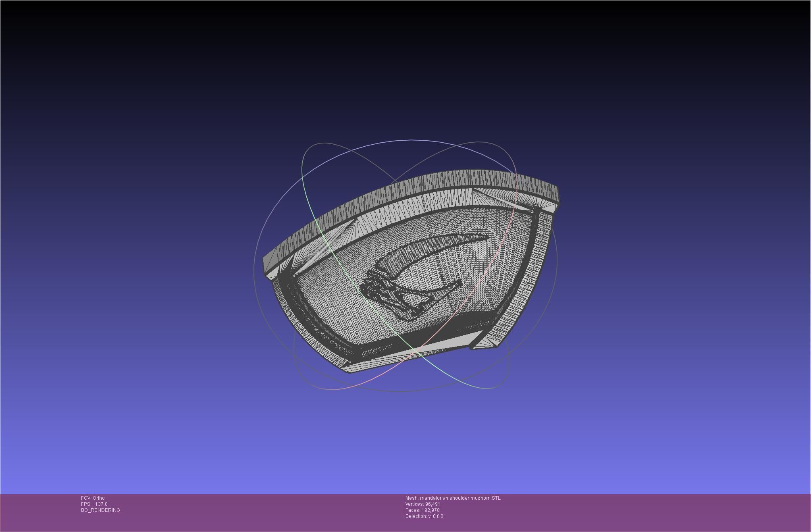Click the 'FPS: 137.0' readout
The width and height of the screenshot is (811, 532).
[x=94, y=504]
